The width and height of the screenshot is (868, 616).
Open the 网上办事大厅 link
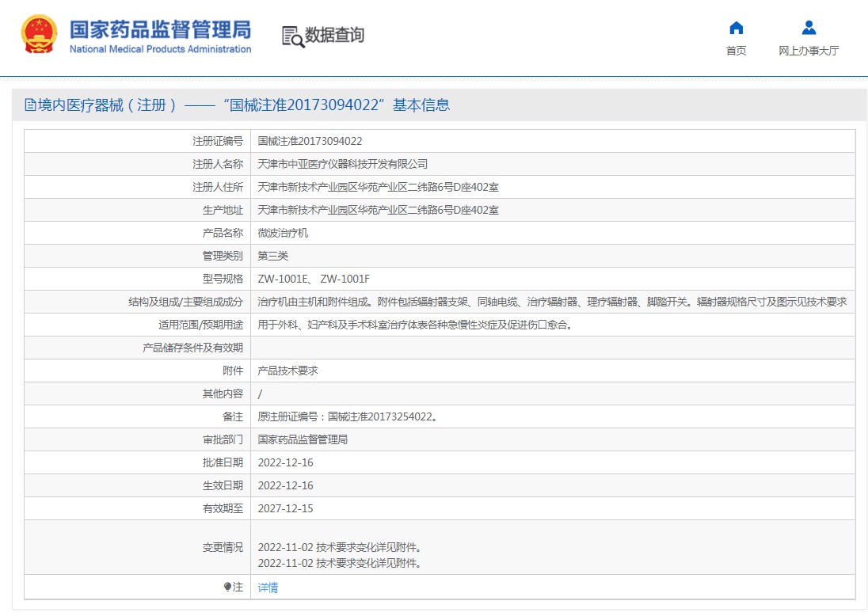[809, 51]
